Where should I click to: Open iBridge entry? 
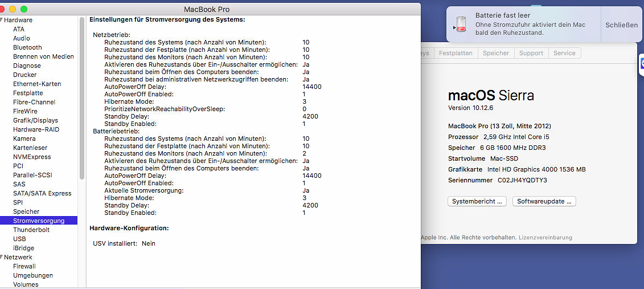(x=23, y=248)
